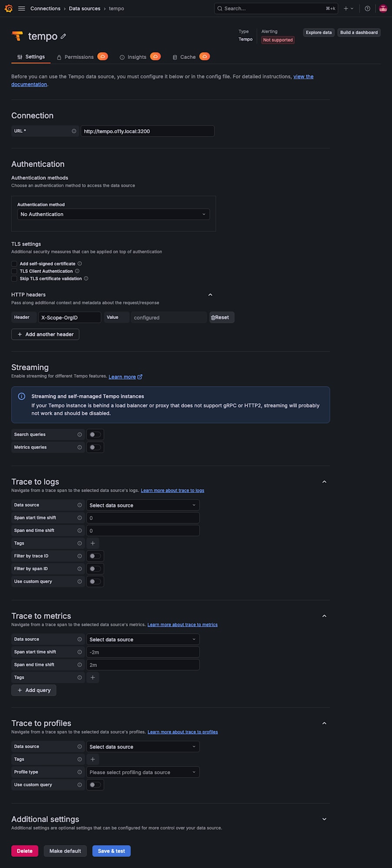The width and height of the screenshot is (392, 868).
Task: Check Skip TLS certificate validation
Action: tap(14, 278)
